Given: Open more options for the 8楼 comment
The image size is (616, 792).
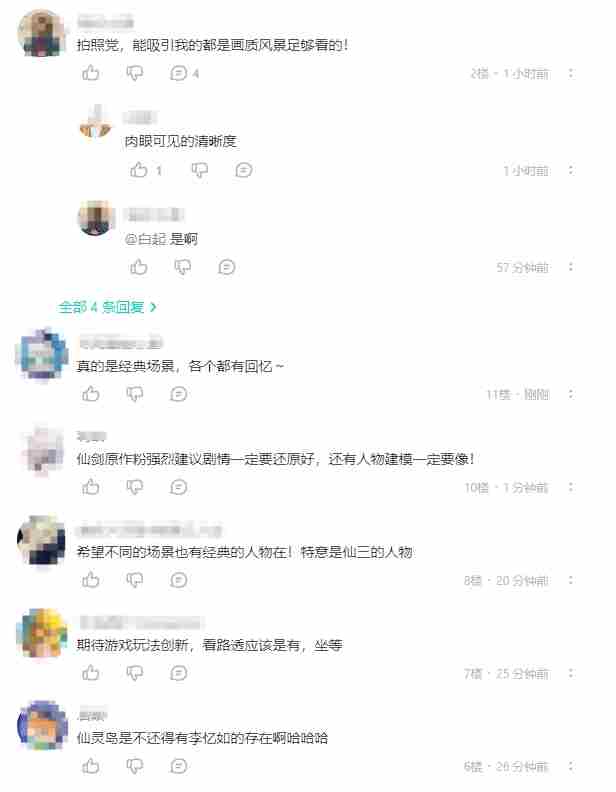Looking at the screenshot, I should [571, 580].
